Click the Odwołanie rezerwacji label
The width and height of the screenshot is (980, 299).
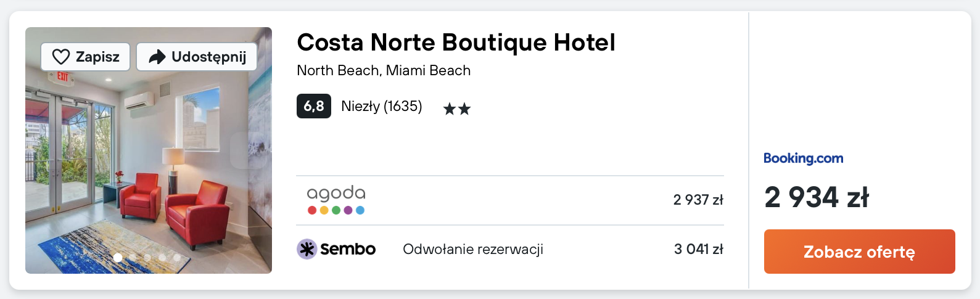pyautogui.click(x=473, y=249)
